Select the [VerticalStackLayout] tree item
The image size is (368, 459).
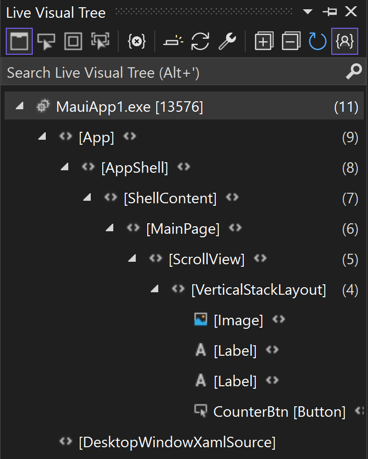pyautogui.click(x=258, y=290)
